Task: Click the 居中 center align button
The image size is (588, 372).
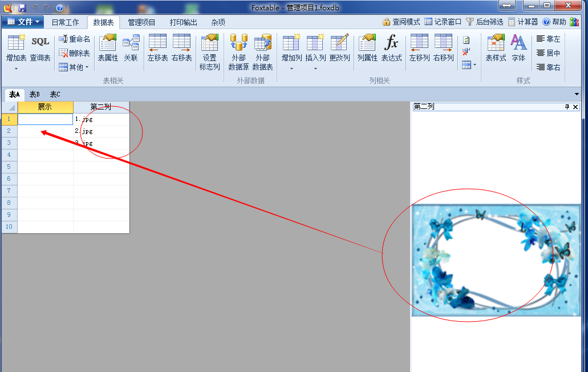Action: (x=548, y=53)
